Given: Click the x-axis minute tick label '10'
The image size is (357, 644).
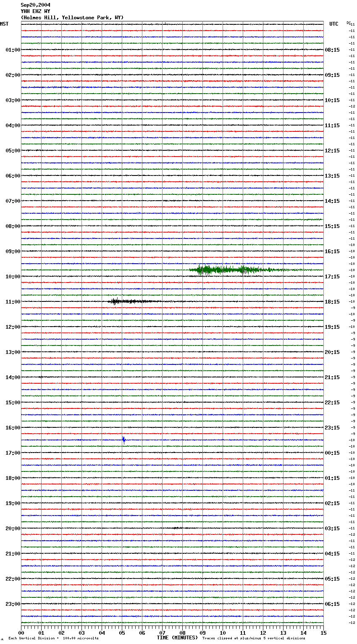Looking at the screenshot, I should click(x=223, y=633).
